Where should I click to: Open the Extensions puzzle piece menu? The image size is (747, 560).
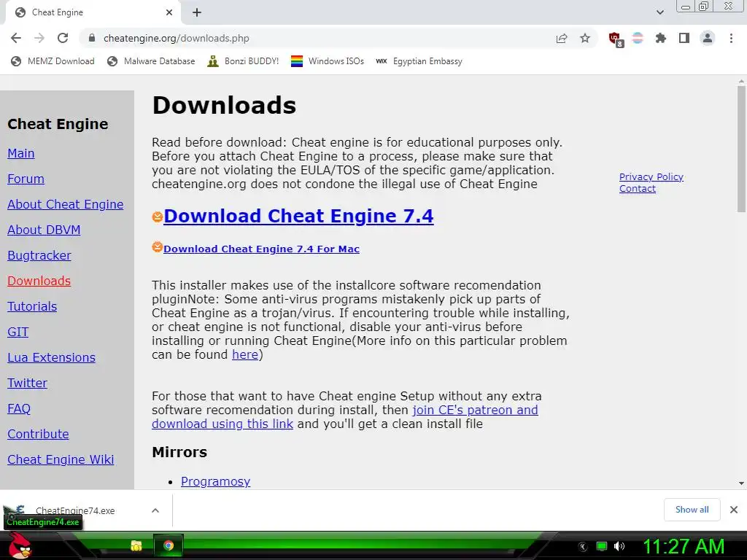coord(661,38)
